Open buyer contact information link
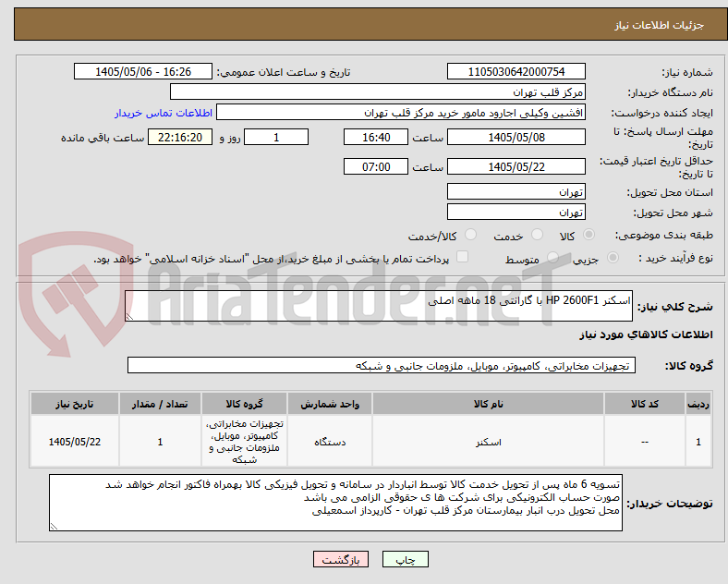 (164, 113)
